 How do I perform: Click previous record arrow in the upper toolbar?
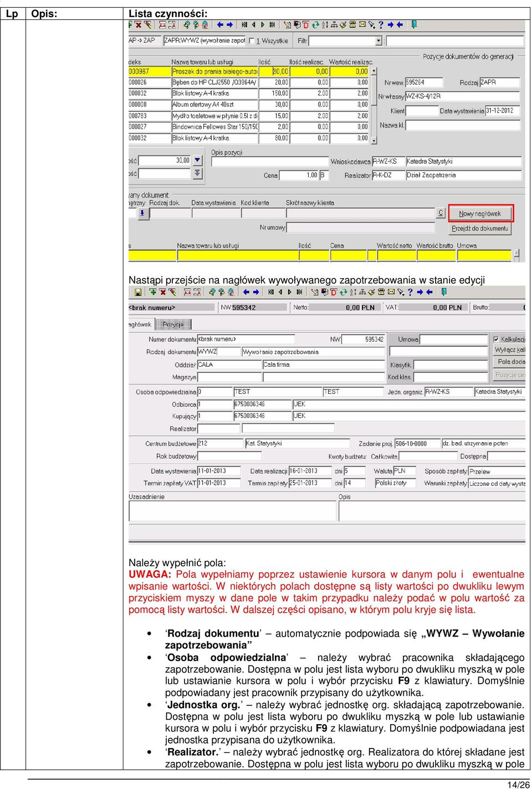(254, 25)
